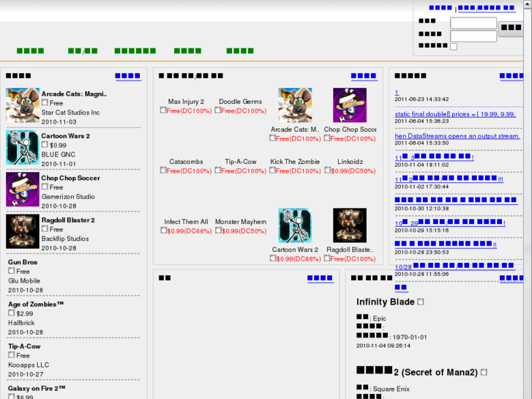Click the 'Cartoon Wars 2' title in the left list
Image resolution: width=532 pixels, height=399 pixels.
point(65,136)
